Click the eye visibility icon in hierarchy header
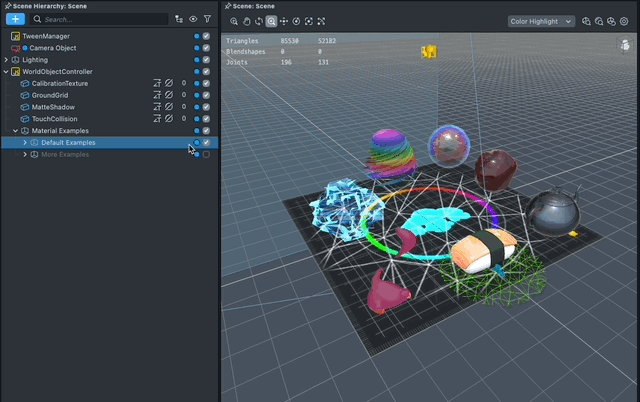Screen dimensions: 640x402 pyautogui.click(x=193, y=19)
